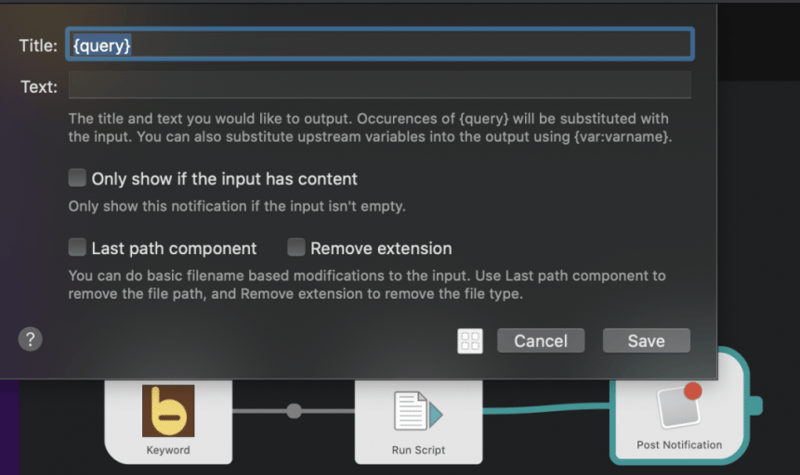
Task: Click the red badge on notification icon
Action: [x=692, y=390]
